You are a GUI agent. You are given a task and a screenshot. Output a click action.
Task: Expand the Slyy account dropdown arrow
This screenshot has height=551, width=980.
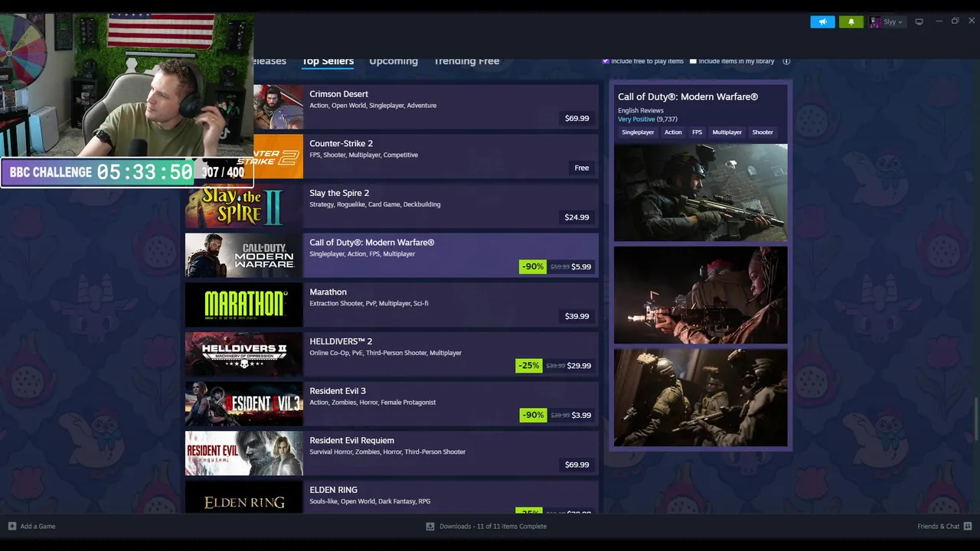pyautogui.click(x=900, y=23)
